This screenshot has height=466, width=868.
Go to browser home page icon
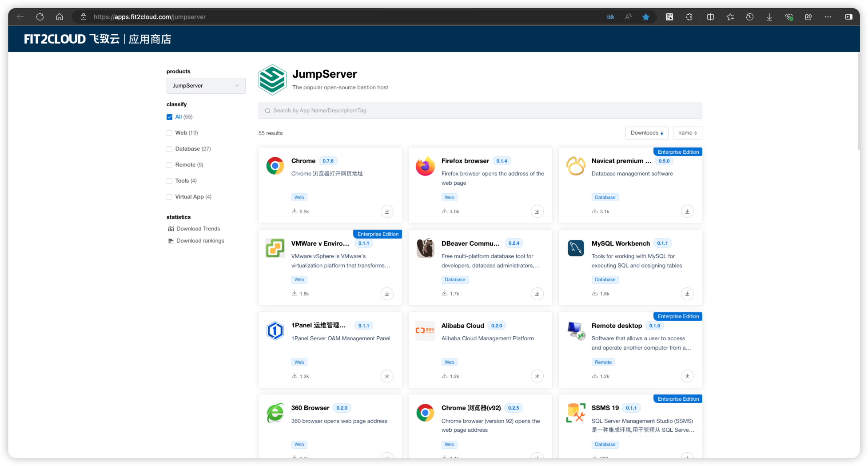(x=60, y=17)
